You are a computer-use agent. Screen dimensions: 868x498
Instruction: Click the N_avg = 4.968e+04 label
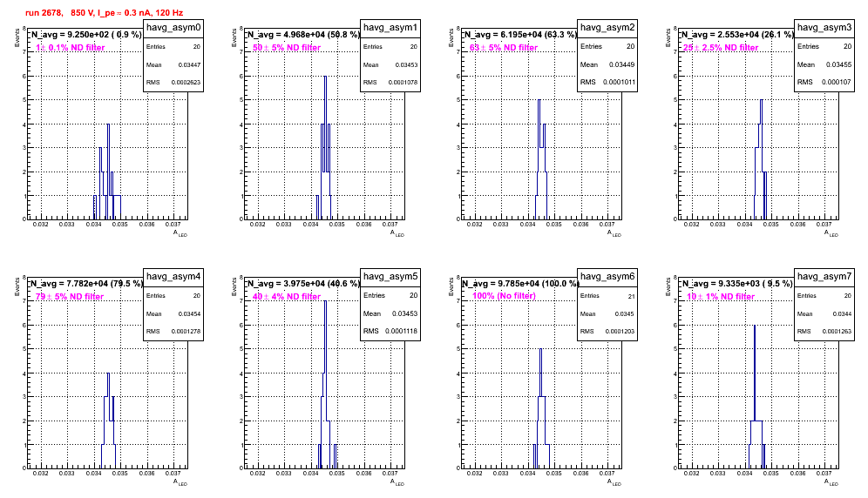(x=302, y=34)
